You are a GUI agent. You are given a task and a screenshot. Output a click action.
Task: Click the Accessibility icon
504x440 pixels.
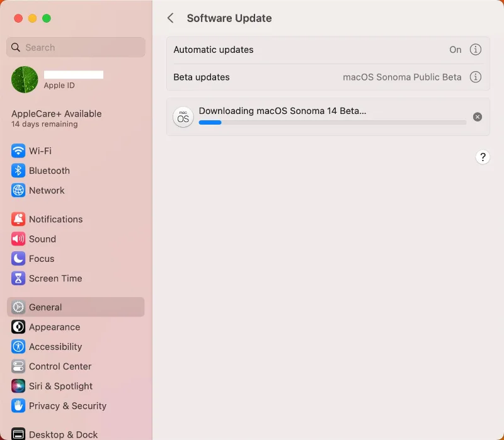[18, 347]
